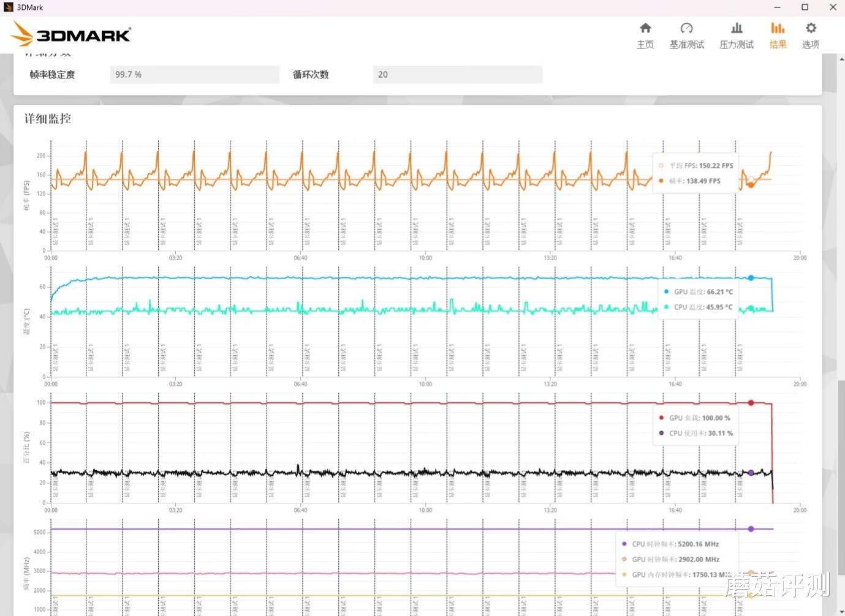Click the 循环次数 value field showing 20
The height and width of the screenshot is (616, 845).
coord(458,75)
